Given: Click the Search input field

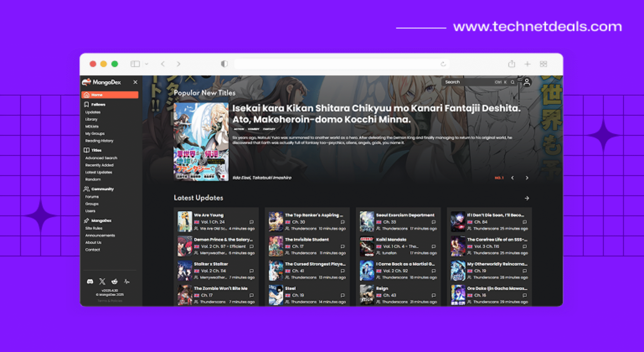Looking at the screenshot, I should (x=469, y=82).
